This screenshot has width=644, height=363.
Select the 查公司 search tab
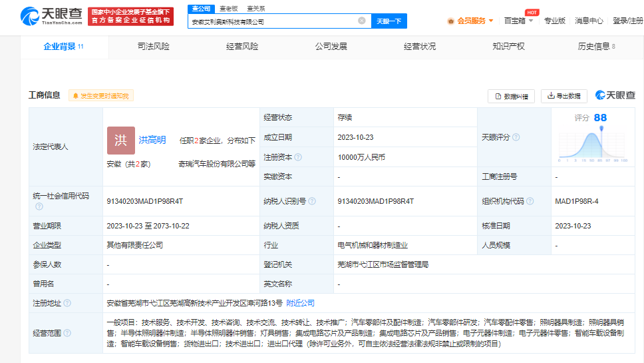coord(201,9)
